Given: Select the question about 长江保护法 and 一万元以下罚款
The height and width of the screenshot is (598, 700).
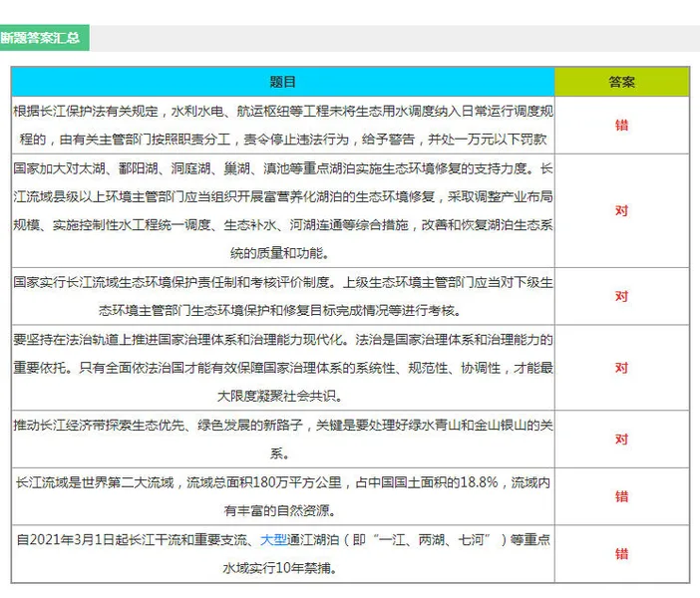Looking at the screenshot, I should 283,125.
